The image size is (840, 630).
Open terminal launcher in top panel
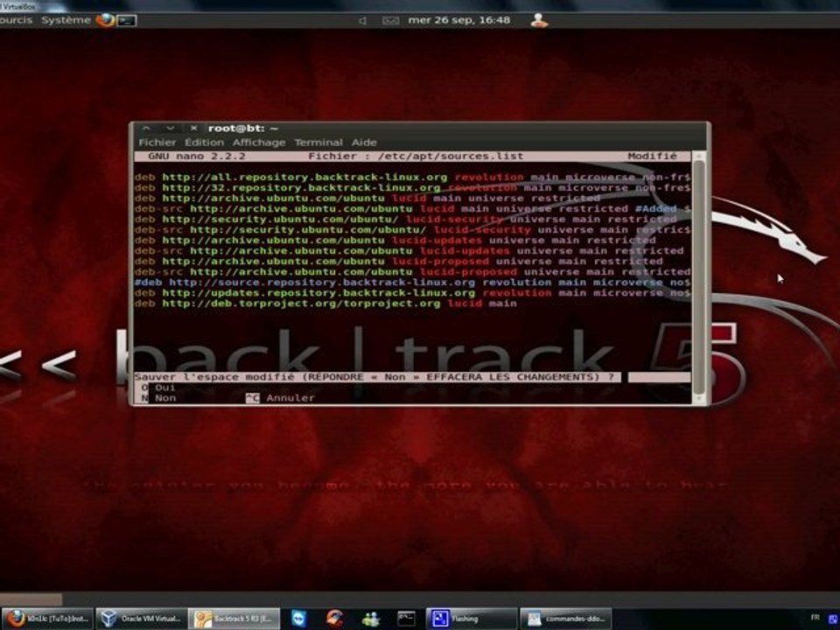coord(127,21)
